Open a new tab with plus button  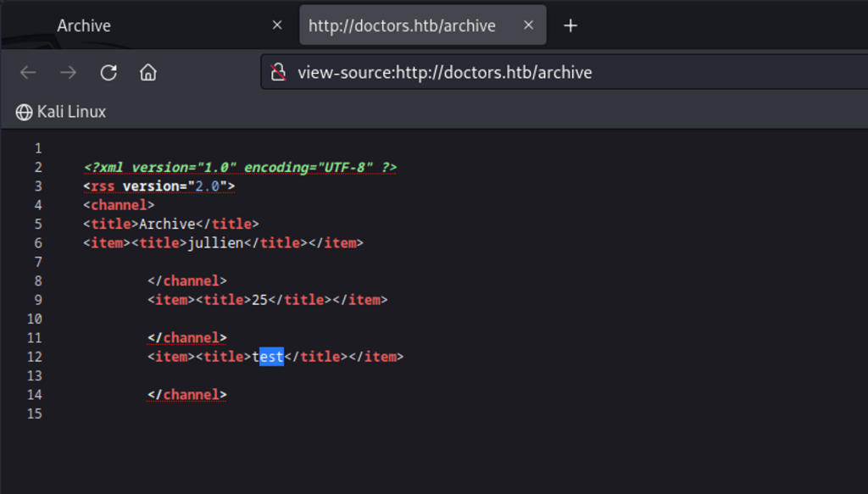click(570, 25)
